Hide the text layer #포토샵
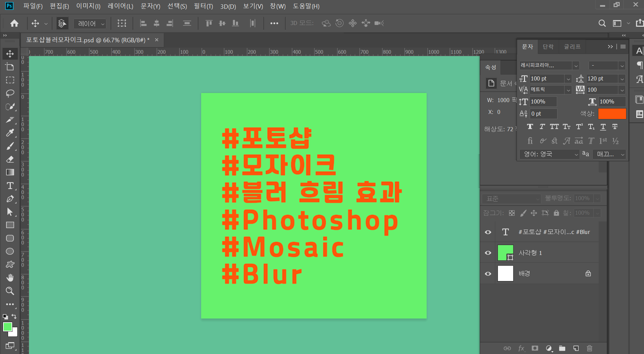The image size is (644, 354). (488, 232)
